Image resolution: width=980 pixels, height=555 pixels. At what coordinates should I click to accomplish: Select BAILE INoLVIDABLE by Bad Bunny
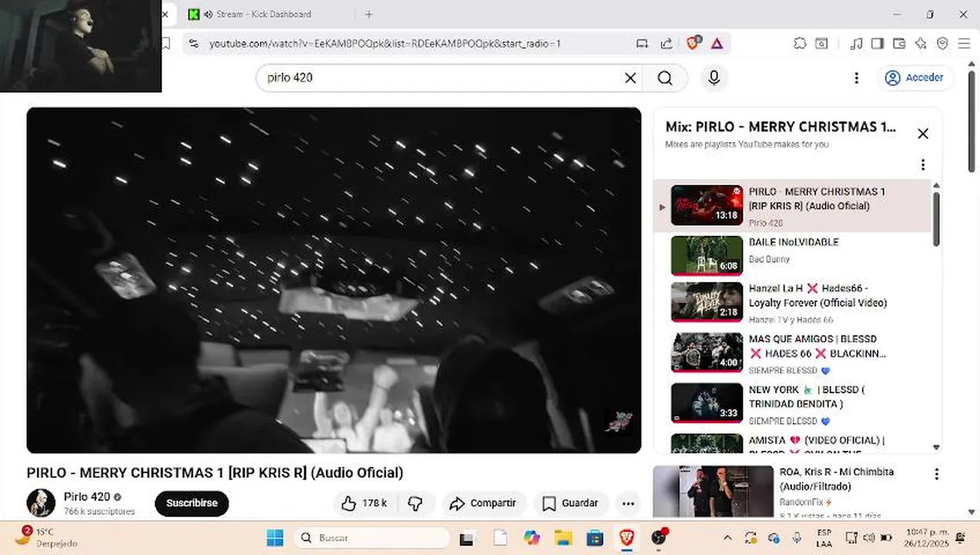(794, 255)
